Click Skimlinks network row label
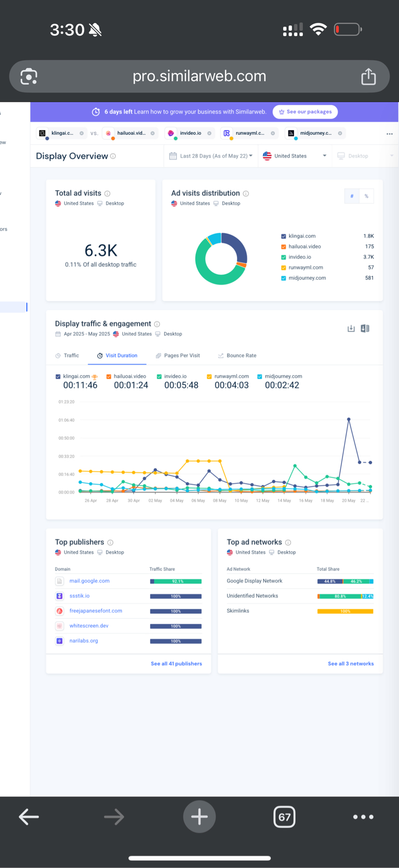This screenshot has width=399, height=868. (x=238, y=611)
